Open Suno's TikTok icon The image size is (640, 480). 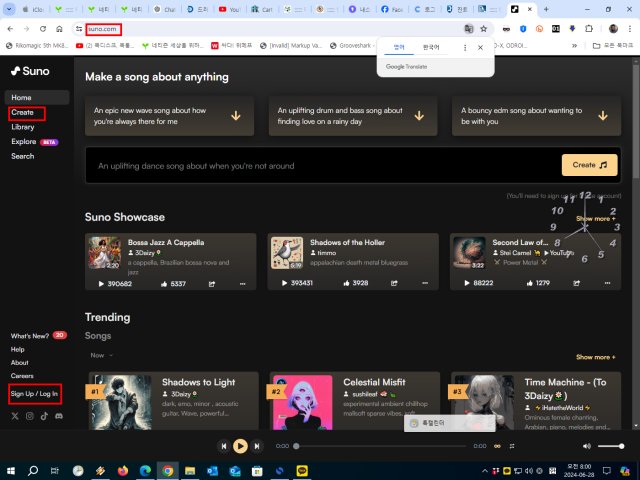44,416
